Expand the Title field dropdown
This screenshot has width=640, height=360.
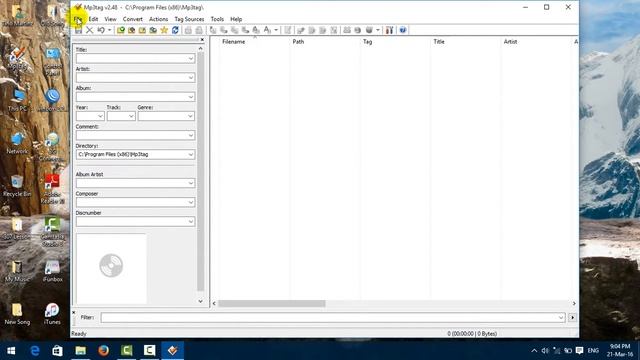click(x=191, y=59)
